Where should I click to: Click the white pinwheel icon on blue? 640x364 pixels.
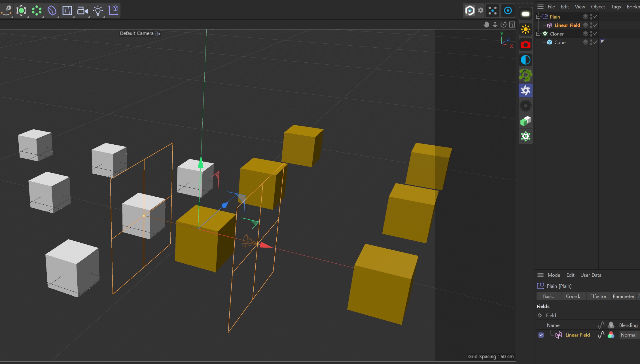coord(525,90)
